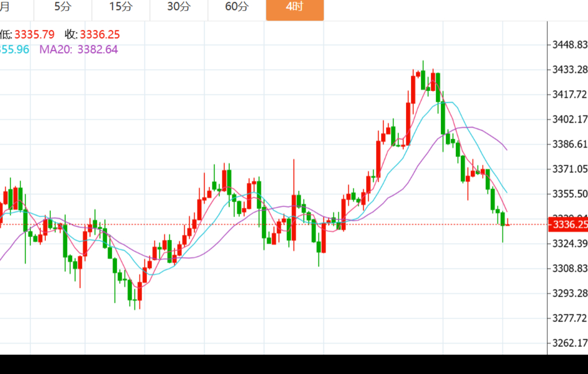Click the MA20 value 3382.64
Image resolution: width=588 pixels, height=374 pixels.
point(97,50)
